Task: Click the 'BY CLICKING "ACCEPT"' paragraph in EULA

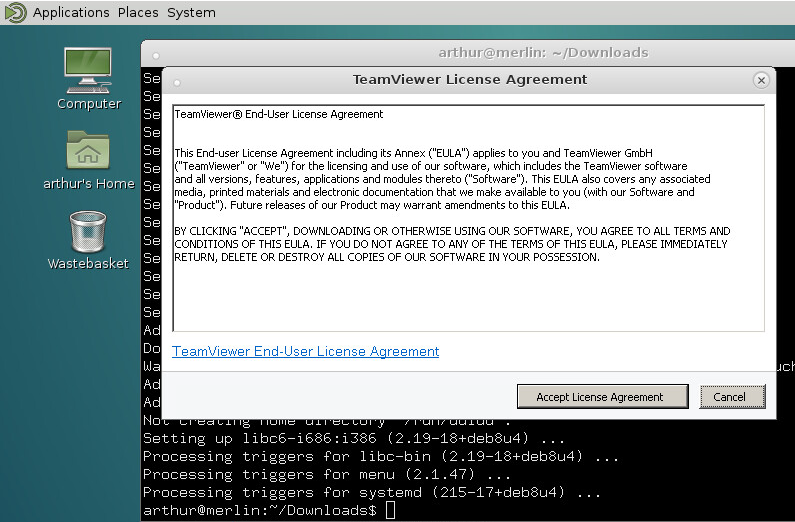Action: [452, 244]
